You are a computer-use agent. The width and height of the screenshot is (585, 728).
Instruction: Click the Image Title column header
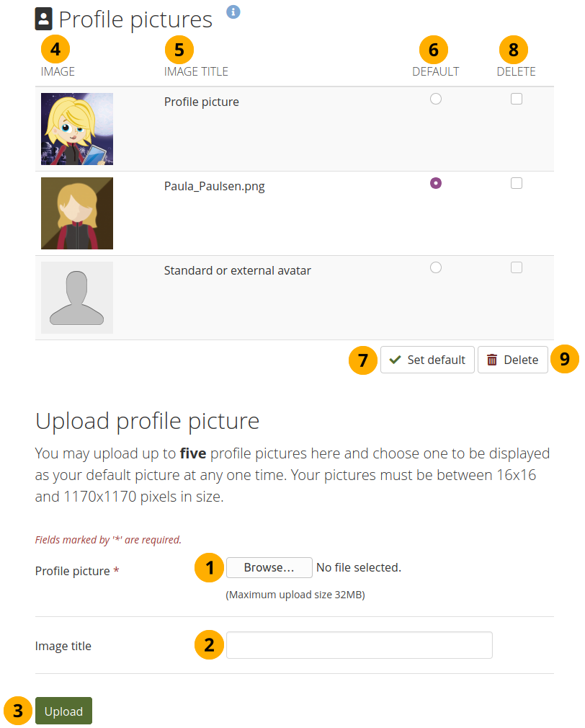tap(196, 71)
